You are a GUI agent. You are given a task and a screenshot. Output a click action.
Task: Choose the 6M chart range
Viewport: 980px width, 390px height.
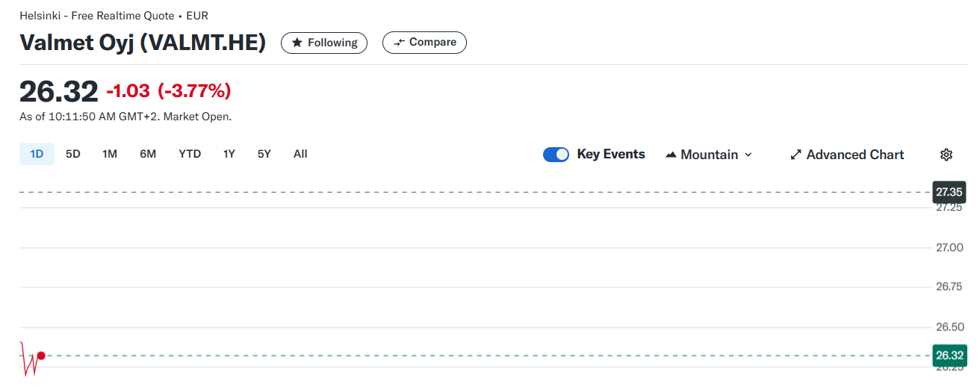(148, 154)
